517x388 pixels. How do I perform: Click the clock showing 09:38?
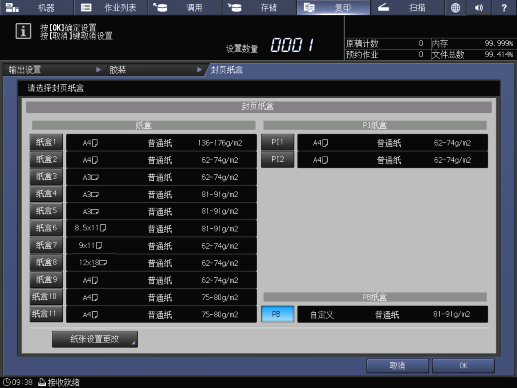(x=18, y=382)
